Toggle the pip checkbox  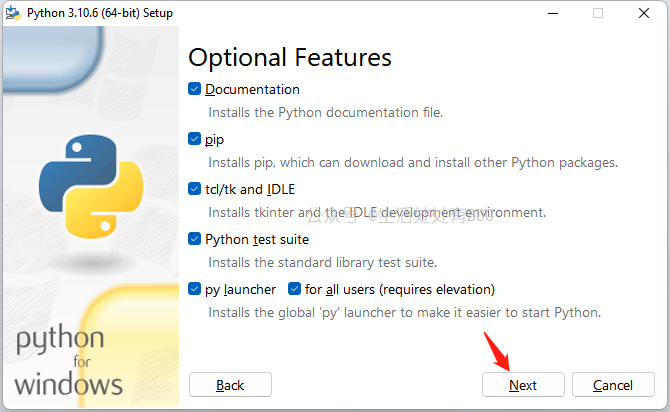coord(195,139)
